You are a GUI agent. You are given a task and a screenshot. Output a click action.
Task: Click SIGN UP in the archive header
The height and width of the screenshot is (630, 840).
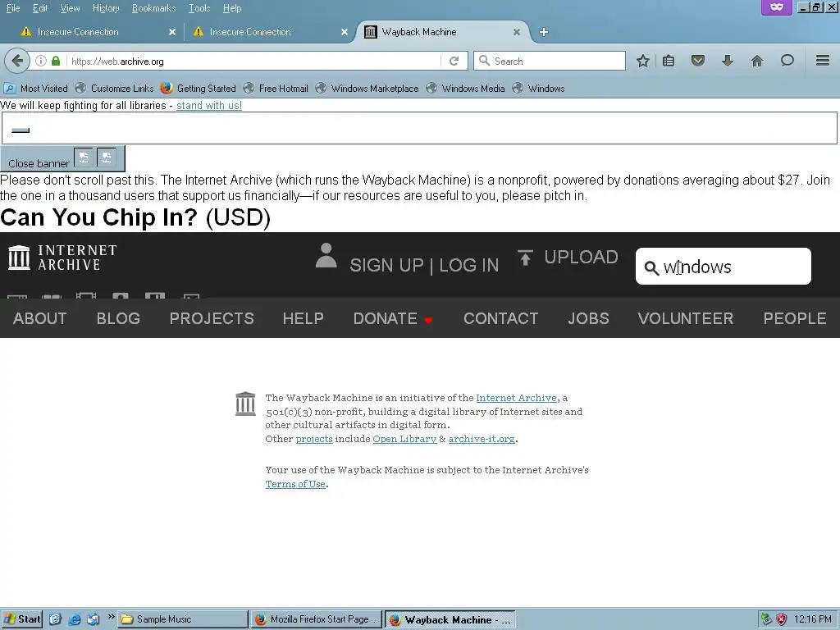click(x=386, y=265)
